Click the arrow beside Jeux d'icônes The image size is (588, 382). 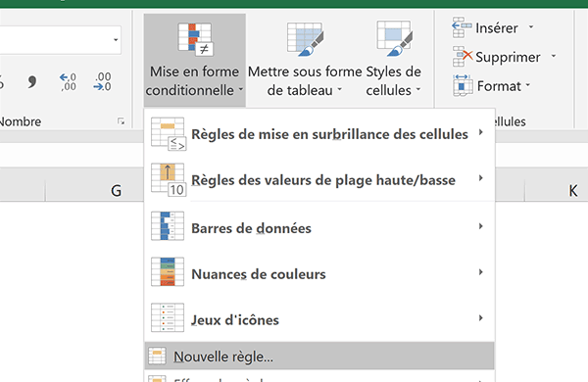pyautogui.click(x=481, y=318)
